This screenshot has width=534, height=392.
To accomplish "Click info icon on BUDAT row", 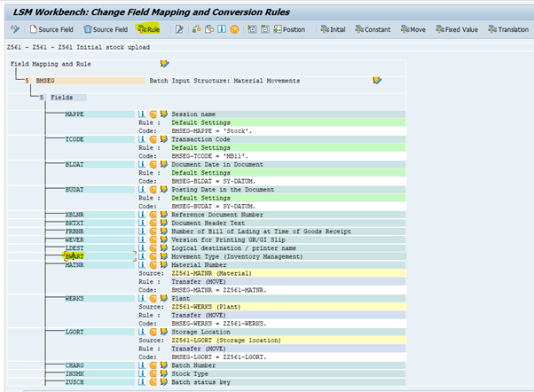I will tap(142, 190).
